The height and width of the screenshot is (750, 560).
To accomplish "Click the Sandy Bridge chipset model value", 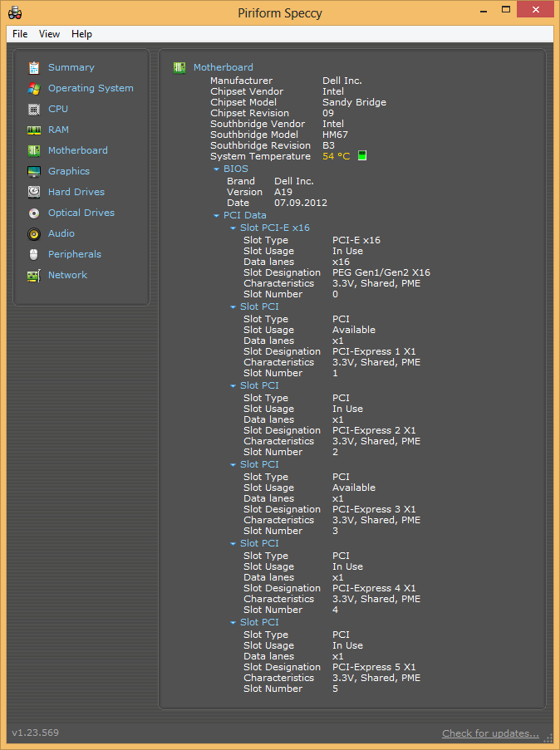I will pos(354,102).
